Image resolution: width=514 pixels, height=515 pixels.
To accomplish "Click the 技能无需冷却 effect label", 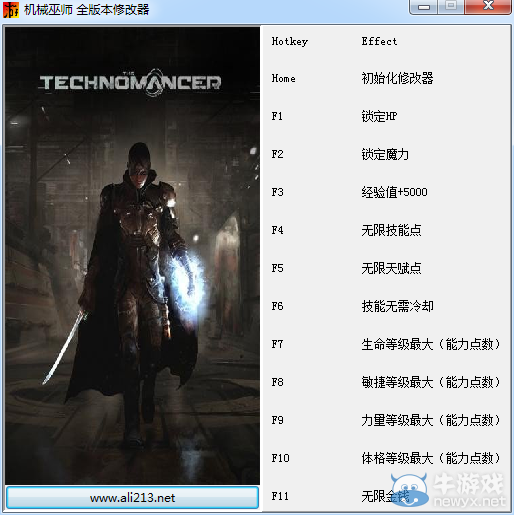I will (397, 306).
